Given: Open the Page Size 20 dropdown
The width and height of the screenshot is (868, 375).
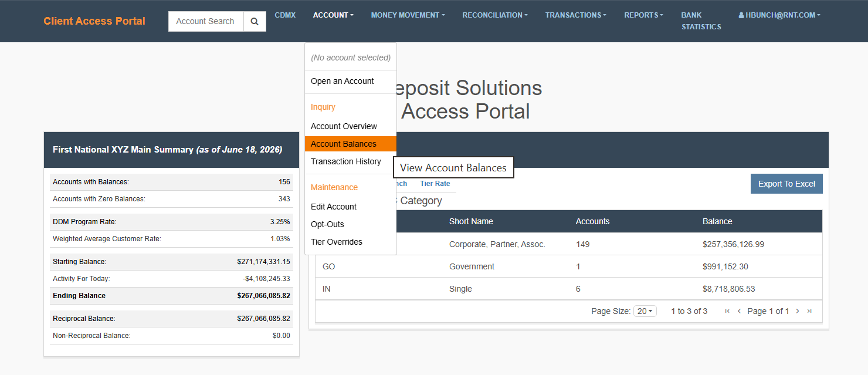Looking at the screenshot, I should (645, 311).
